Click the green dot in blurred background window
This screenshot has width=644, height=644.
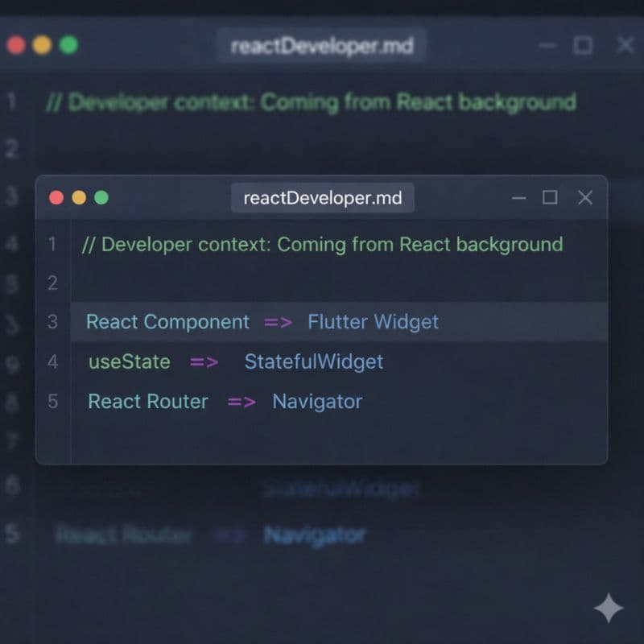click(x=68, y=45)
